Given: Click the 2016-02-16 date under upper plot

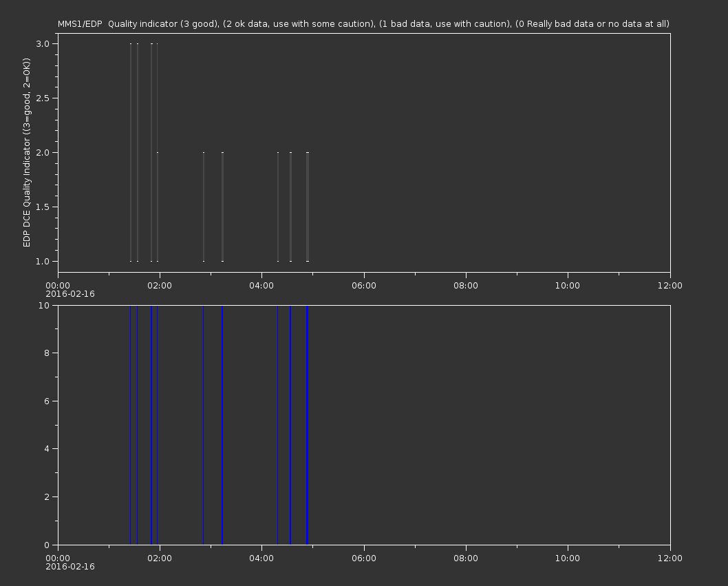Looking at the screenshot, I should point(70,294).
